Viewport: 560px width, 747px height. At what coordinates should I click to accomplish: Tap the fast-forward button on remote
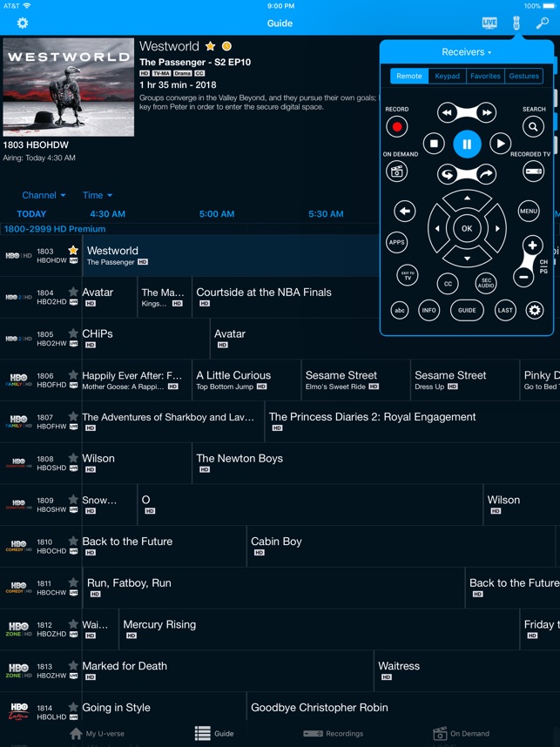click(x=486, y=113)
